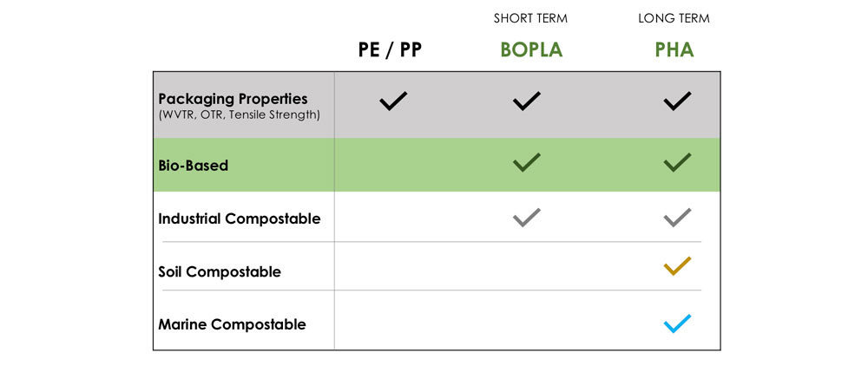Screen dimensions: 868x372
Task: Click the BOPLA Industrial Compostable gray checkmark
Action: 526,217
